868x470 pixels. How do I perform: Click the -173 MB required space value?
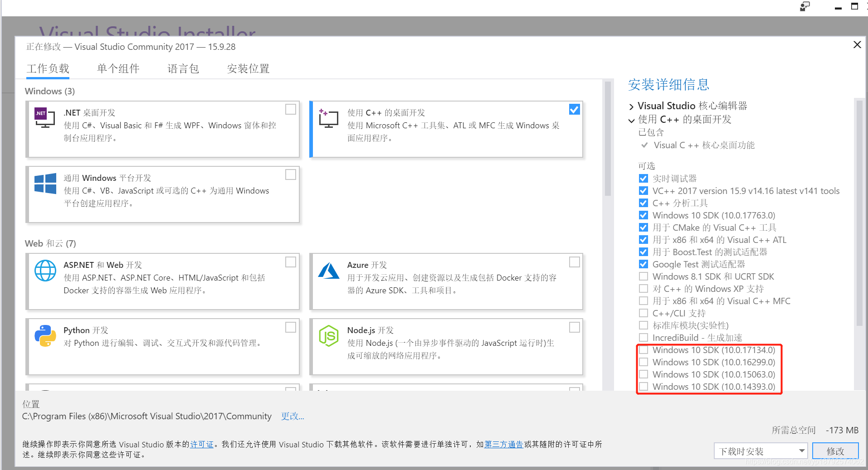click(x=842, y=430)
